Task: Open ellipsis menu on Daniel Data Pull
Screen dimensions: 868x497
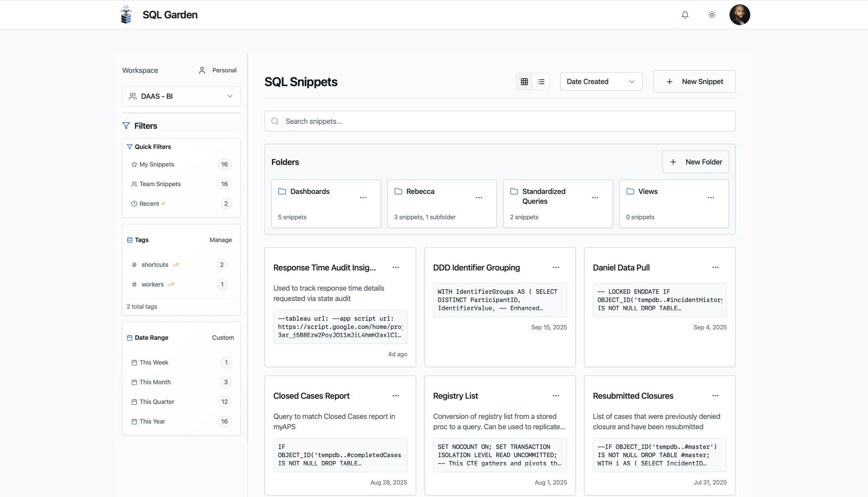Action: point(715,268)
